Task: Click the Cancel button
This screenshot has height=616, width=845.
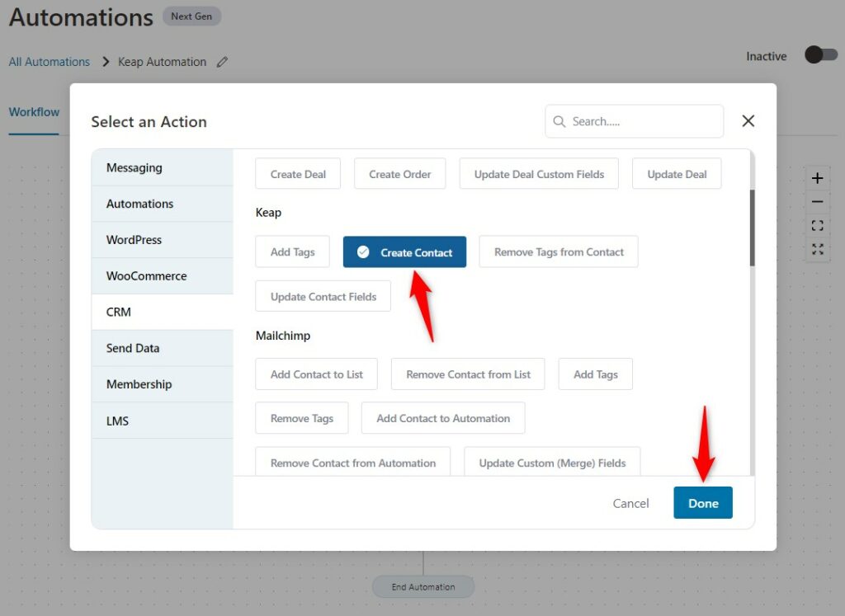Action: click(x=630, y=504)
